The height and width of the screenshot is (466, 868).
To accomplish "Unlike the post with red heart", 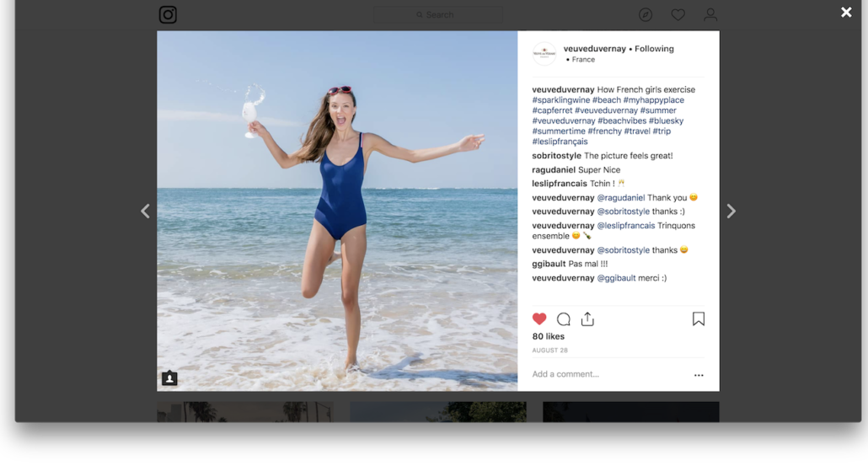I will (539, 319).
